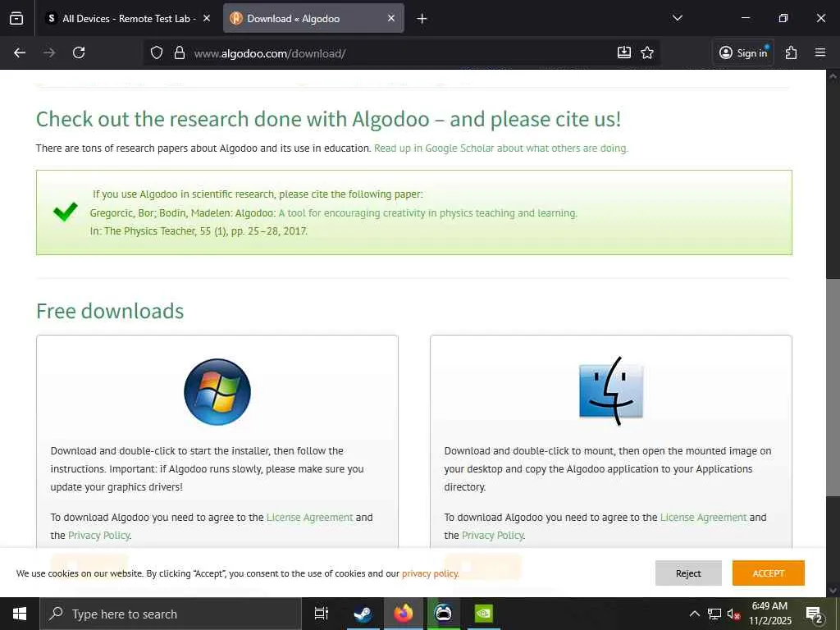This screenshot has height=630, width=840.
Task: Click the taskbar search box
Action: click(x=171, y=614)
